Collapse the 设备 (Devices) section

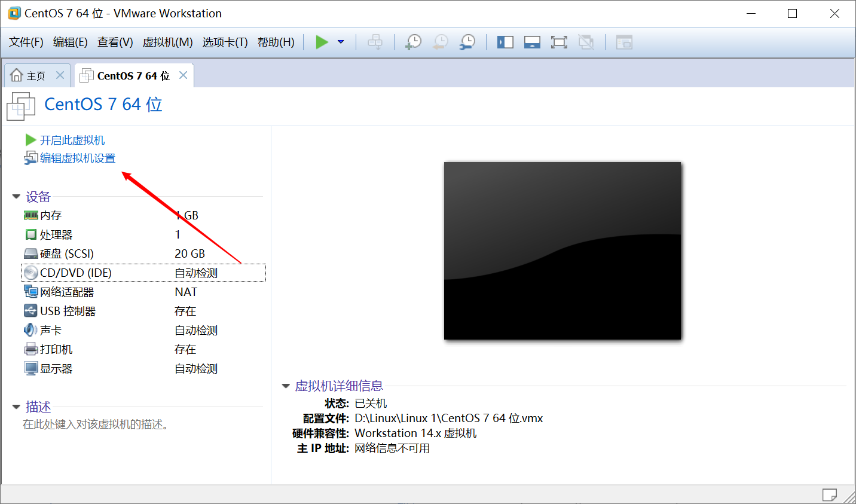click(x=16, y=196)
